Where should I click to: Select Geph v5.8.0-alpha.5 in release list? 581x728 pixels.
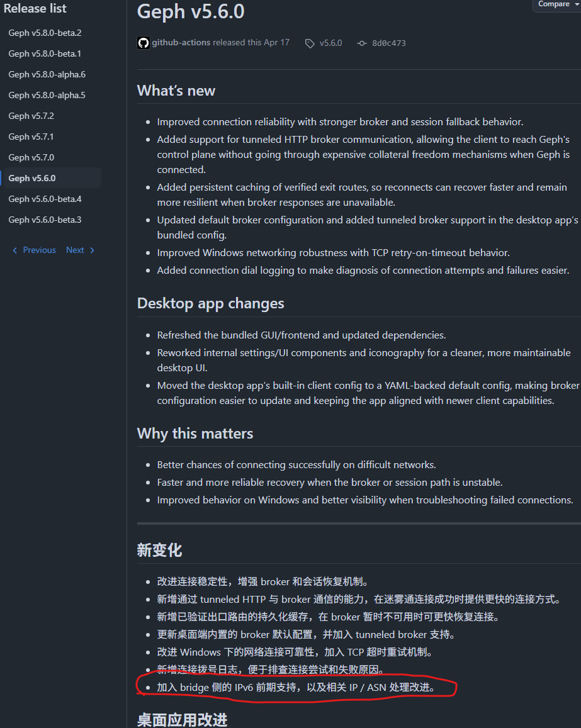47,95
